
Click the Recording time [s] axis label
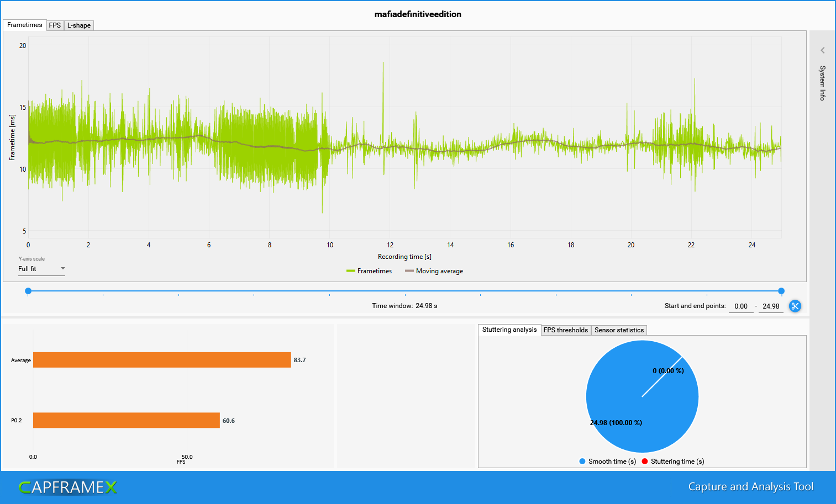click(x=404, y=257)
